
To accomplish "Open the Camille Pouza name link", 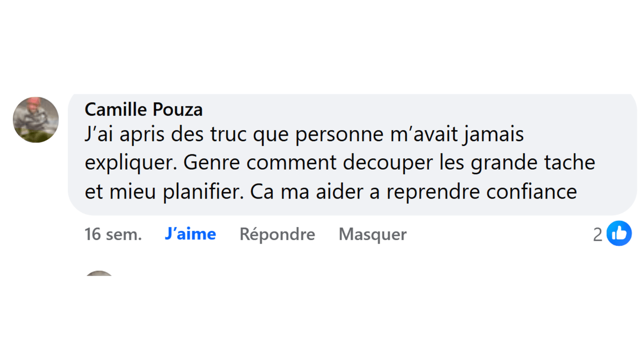I will (143, 109).
